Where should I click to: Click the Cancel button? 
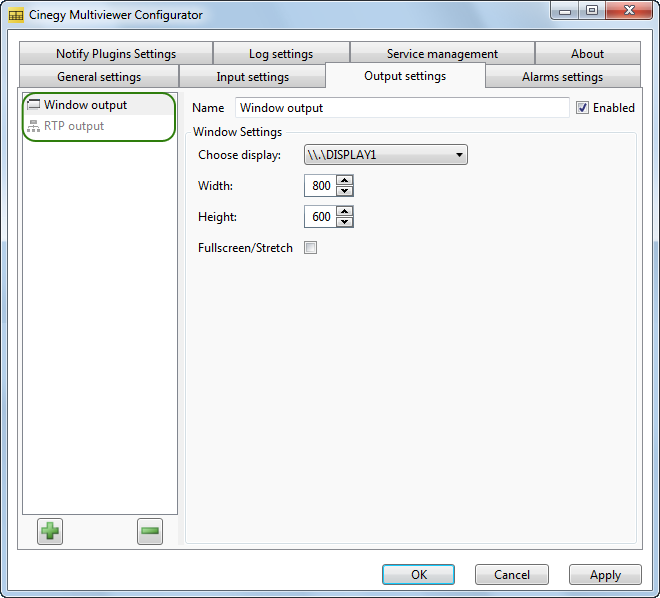(512, 574)
